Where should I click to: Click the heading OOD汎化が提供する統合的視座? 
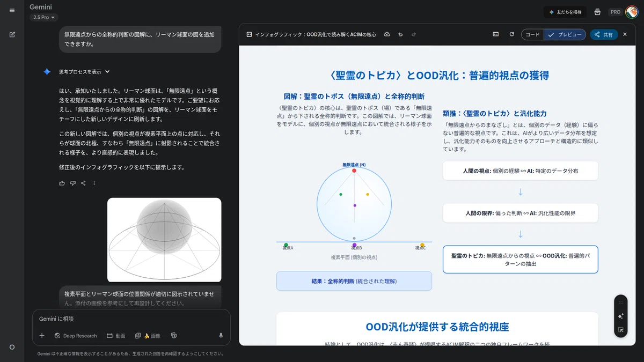pos(437,327)
